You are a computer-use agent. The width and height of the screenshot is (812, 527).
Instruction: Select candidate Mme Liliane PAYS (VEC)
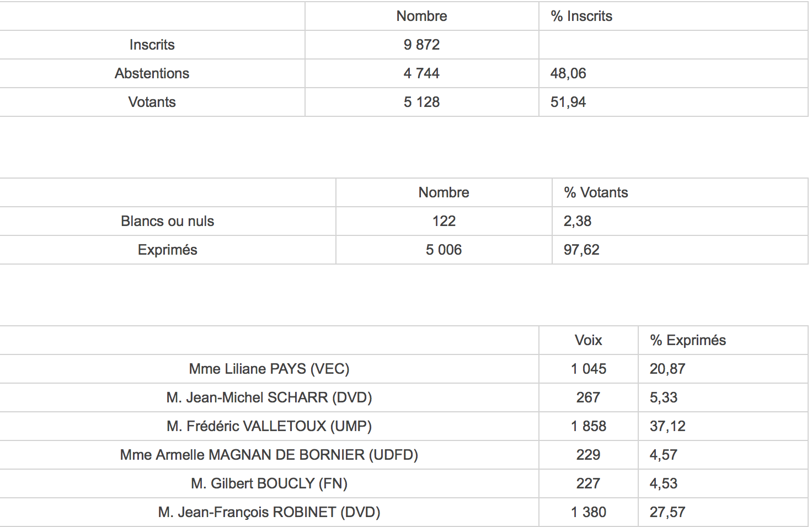click(x=269, y=369)
